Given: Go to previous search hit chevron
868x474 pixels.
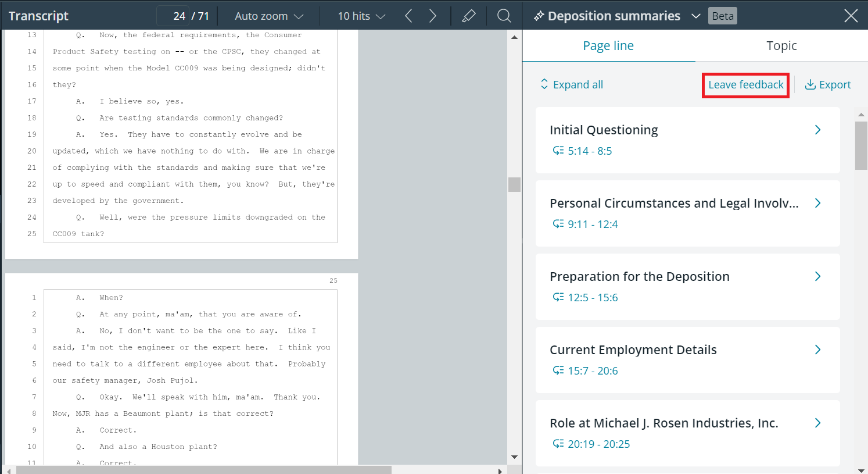Looking at the screenshot, I should pos(408,16).
